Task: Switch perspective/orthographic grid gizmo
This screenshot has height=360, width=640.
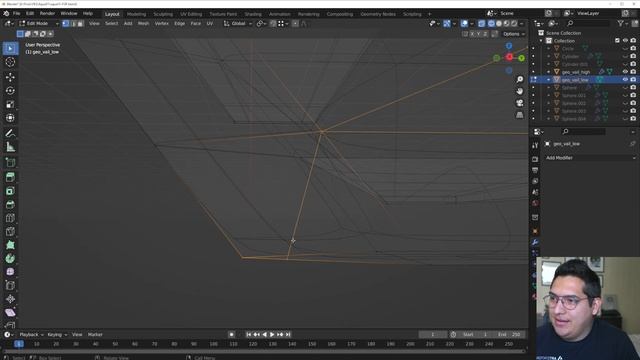Action: [x=520, y=115]
